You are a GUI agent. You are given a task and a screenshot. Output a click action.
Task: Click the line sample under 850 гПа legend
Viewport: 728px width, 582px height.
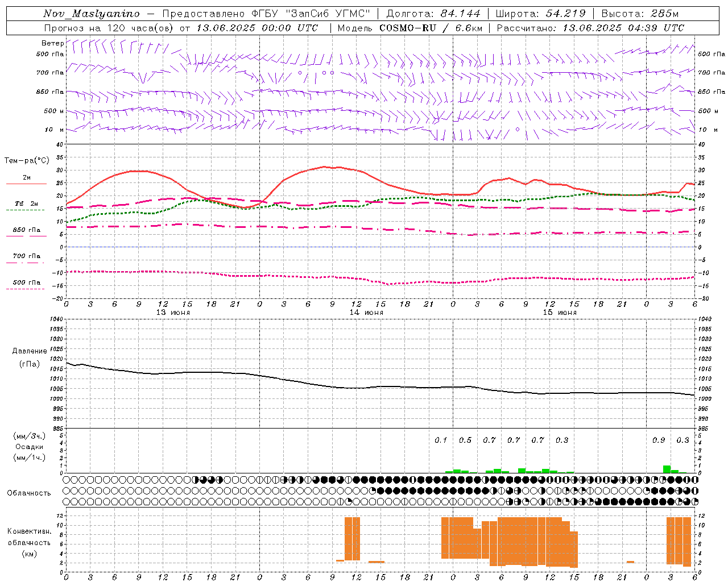26,236
